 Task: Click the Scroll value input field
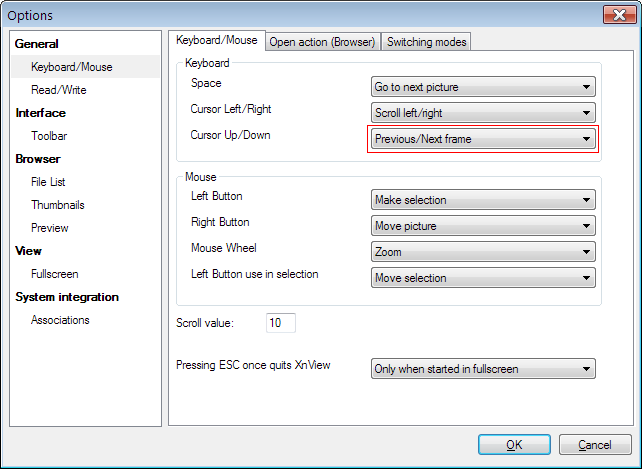coord(280,323)
